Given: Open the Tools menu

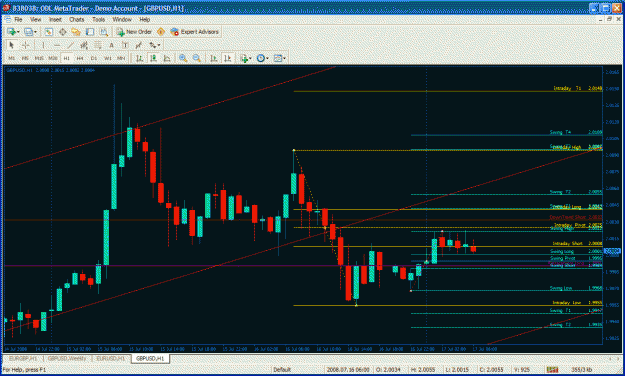Looking at the screenshot, I should coord(98,20).
